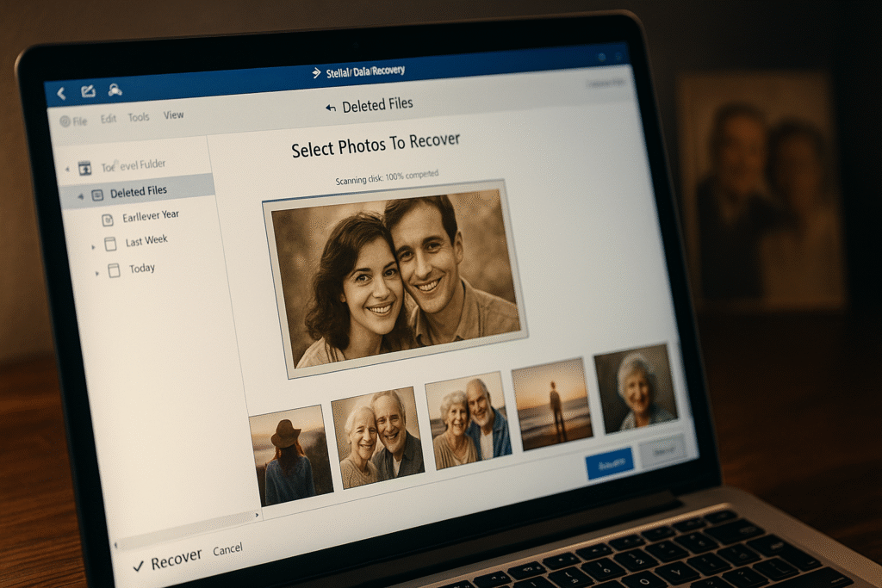Open the Tools menu
Viewport: 882px width, 588px height.
[x=139, y=118]
